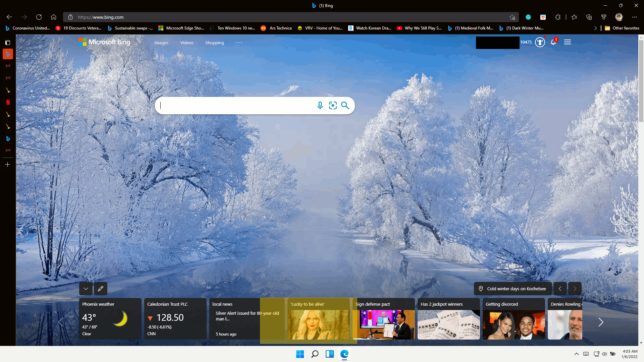Image resolution: width=644 pixels, height=362 pixels.
Task: Click the magnifier search icon in Bing search box
Action: [x=345, y=106]
